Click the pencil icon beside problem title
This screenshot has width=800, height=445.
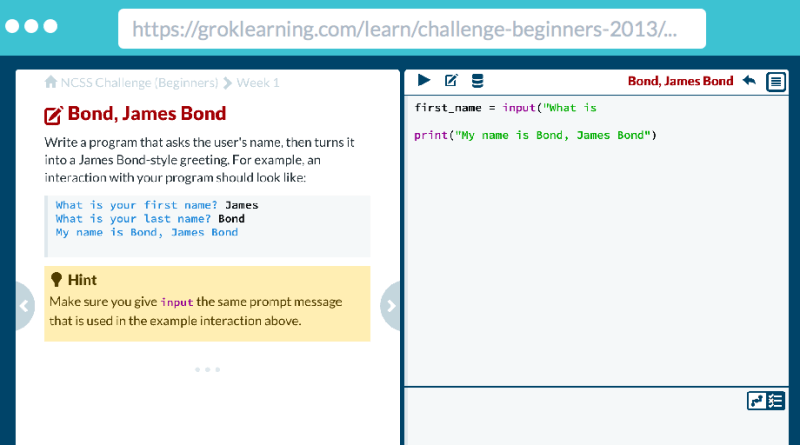pos(54,115)
